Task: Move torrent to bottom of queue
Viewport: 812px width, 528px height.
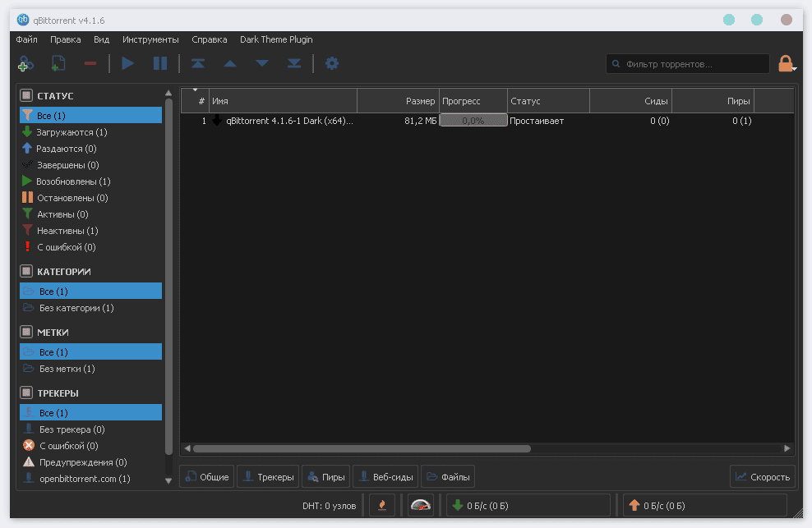Action: [x=294, y=64]
